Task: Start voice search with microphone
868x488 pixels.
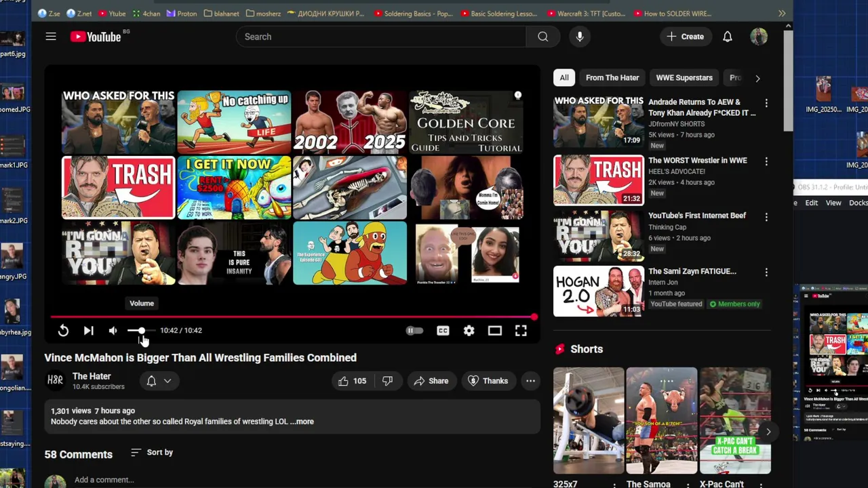Action: tap(580, 37)
